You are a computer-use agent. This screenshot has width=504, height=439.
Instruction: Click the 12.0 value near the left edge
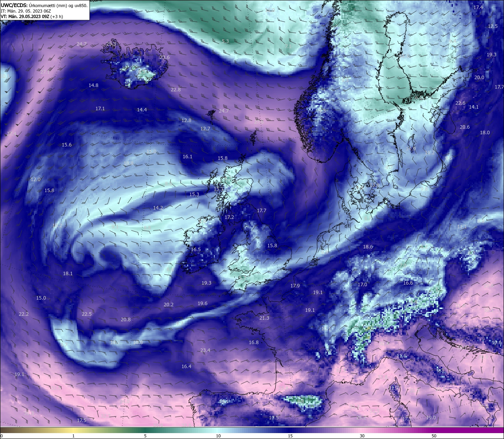(35, 179)
